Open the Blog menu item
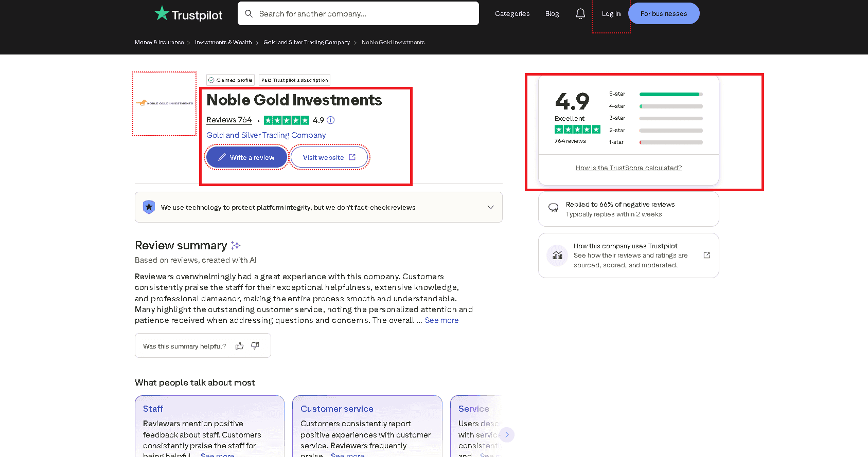This screenshot has width=868, height=457. click(x=552, y=14)
